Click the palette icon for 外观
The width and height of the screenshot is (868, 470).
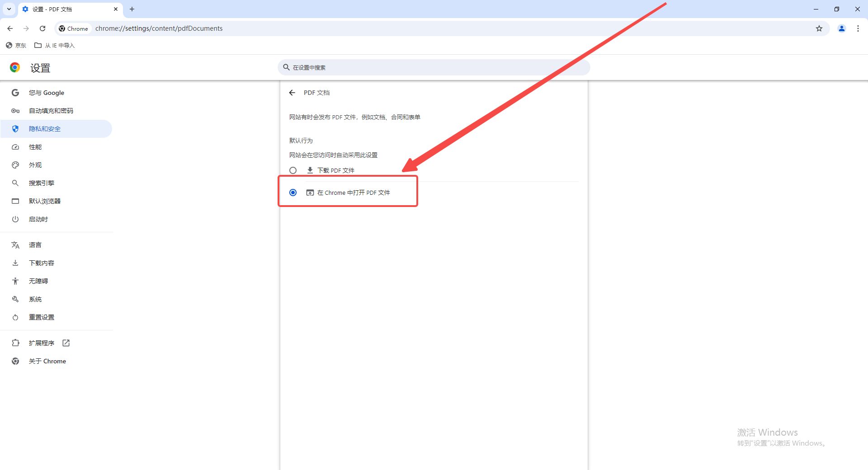coord(15,165)
